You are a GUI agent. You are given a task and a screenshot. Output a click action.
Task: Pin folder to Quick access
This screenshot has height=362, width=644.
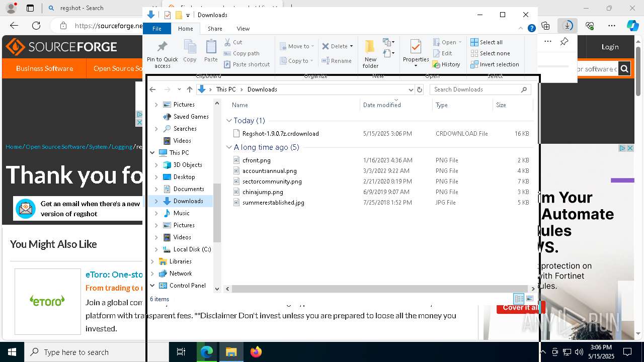point(162,54)
